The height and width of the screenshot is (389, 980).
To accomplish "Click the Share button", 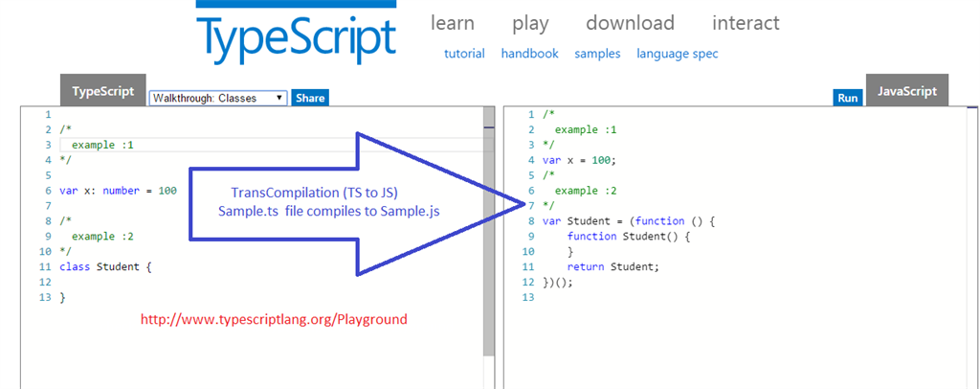I will click(310, 98).
